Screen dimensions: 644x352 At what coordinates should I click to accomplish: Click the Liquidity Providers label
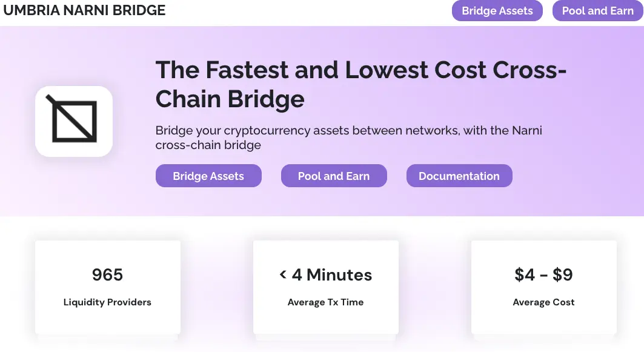coord(108,302)
